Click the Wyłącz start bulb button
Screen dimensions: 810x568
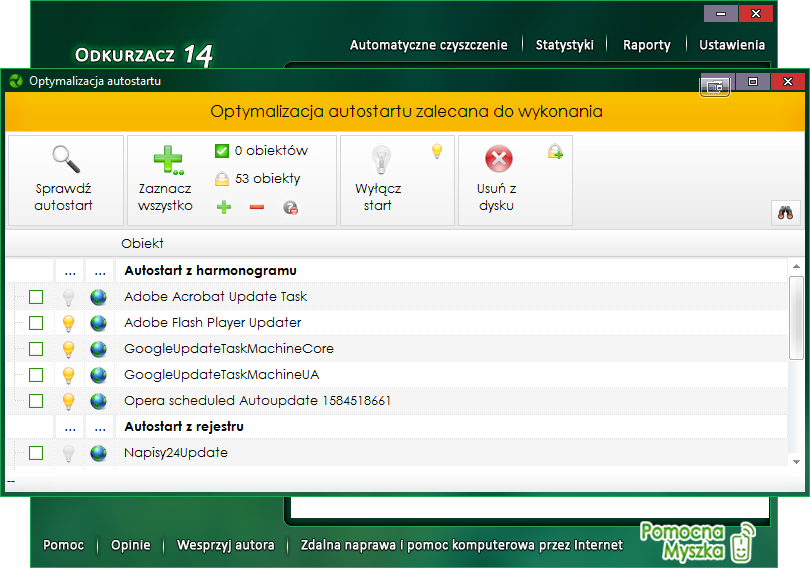pos(379,180)
